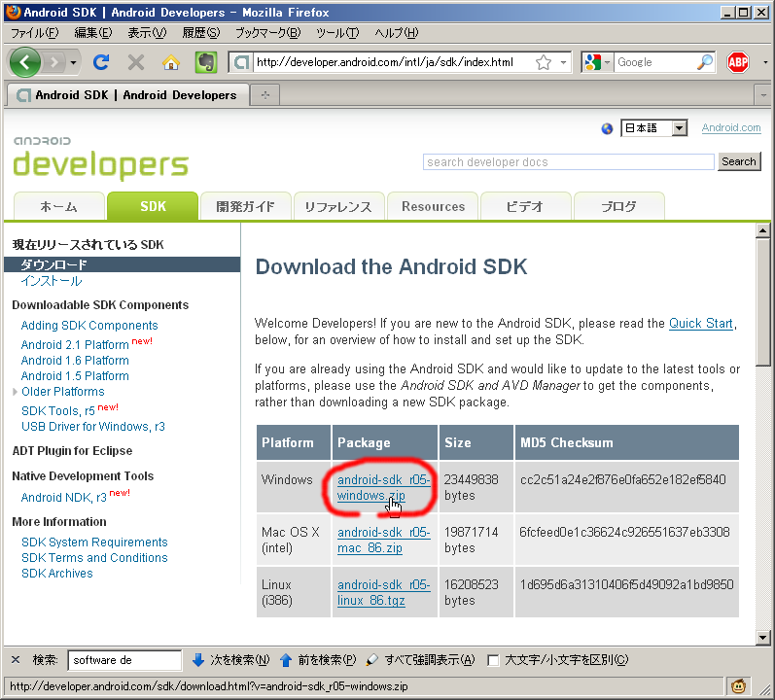Viewport: 775px width, 700px height.
Task: Expand the Older Platforms tree arrow
Action: tap(16, 392)
